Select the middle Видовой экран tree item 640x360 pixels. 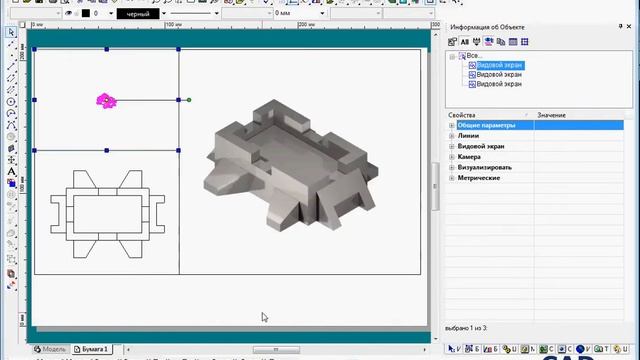coord(499,75)
